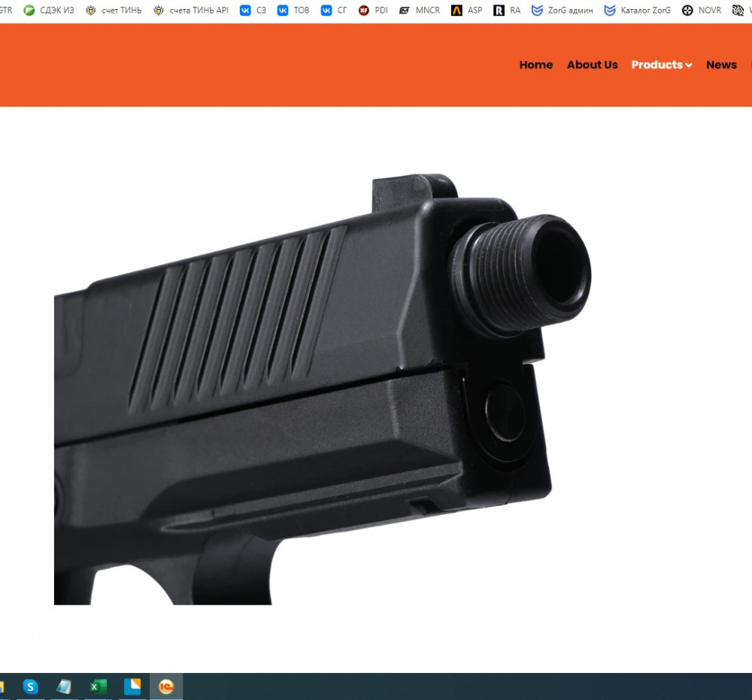This screenshot has height=700, width=752.
Task: Switch to Excel in the taskbar
Action: tap(98, 686)
